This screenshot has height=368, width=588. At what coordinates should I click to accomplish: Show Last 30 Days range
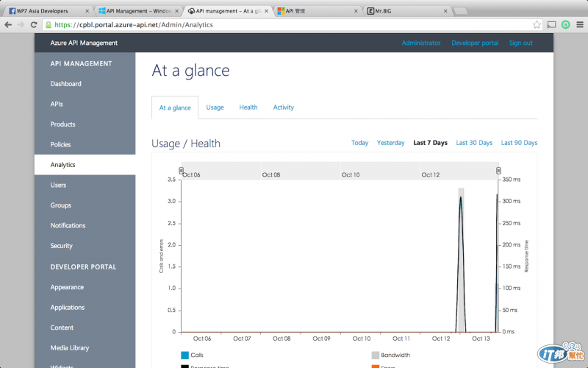tap(474, 143)
